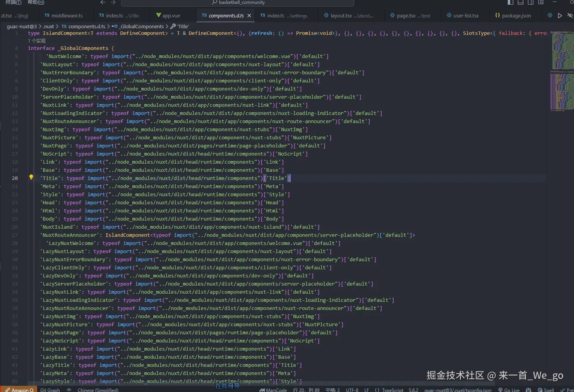Click the minimap code overview
574x392 pixels.
[562, 72]
